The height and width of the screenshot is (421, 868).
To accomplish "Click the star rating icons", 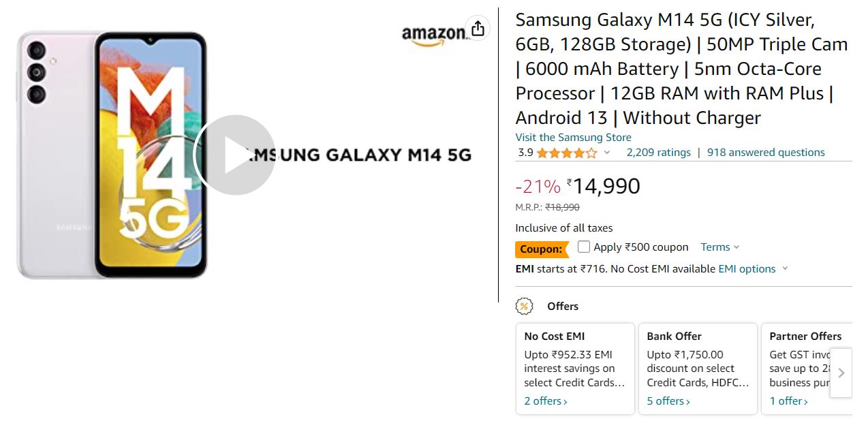I will pyautogui.click(x=566, y=153).
